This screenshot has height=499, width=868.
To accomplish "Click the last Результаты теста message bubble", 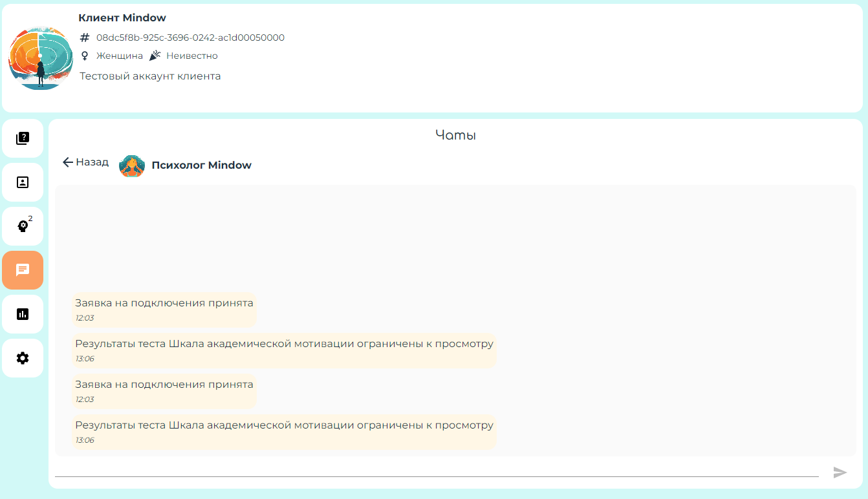I will [x=284, y=432].
